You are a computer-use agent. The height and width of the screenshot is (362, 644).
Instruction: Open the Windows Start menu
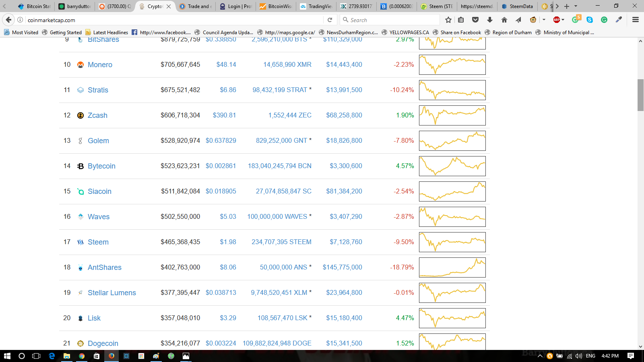point(7,356)
